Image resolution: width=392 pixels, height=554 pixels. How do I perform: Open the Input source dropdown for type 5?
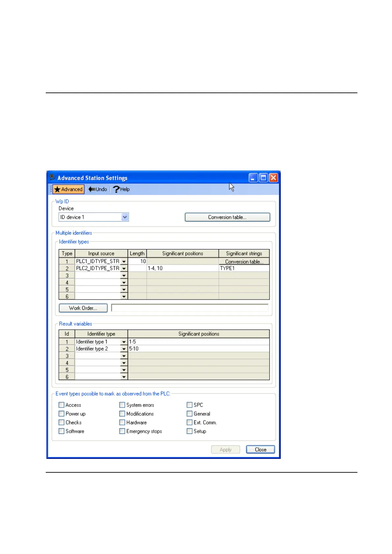[124, 289]
